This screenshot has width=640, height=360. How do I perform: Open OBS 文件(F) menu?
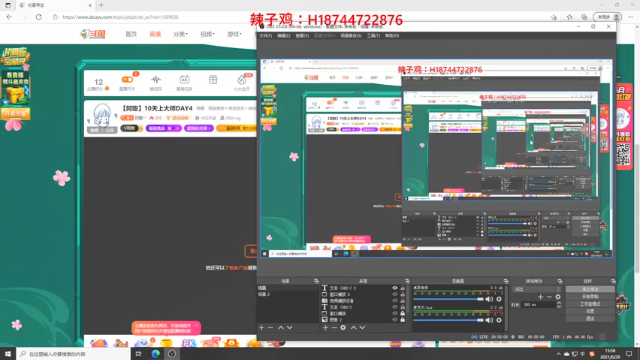pos(265,36)
